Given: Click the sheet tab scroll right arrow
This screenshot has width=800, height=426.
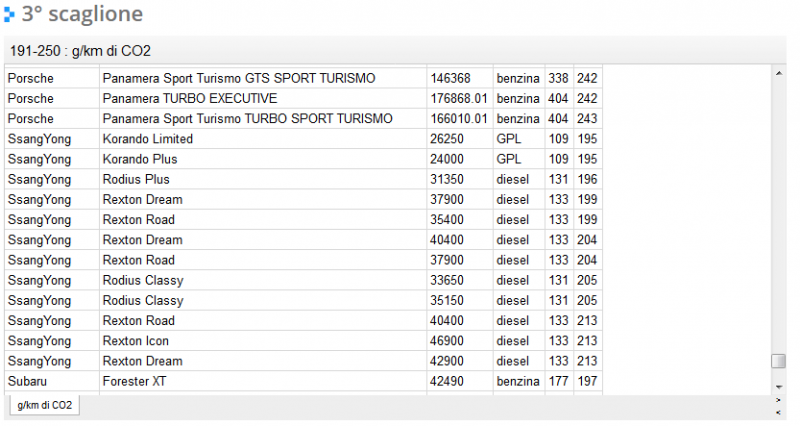Looking at the screenshot, I should tap(778, 400).
